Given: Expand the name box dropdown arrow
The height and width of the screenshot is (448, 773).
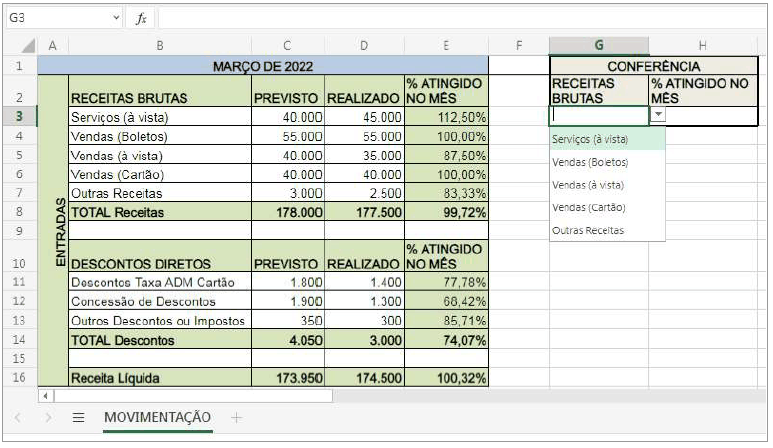Looking at the screenshot, I should click(x=118, y=18).
